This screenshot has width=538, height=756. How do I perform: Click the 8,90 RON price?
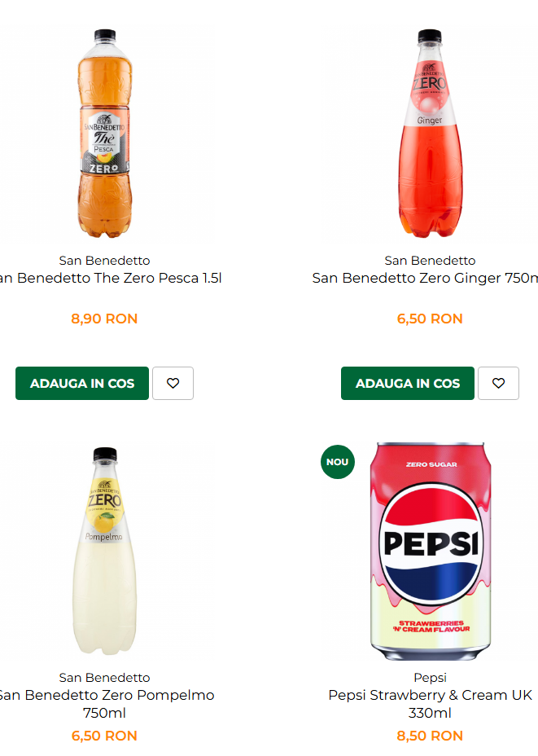click(x=104, y=319)
